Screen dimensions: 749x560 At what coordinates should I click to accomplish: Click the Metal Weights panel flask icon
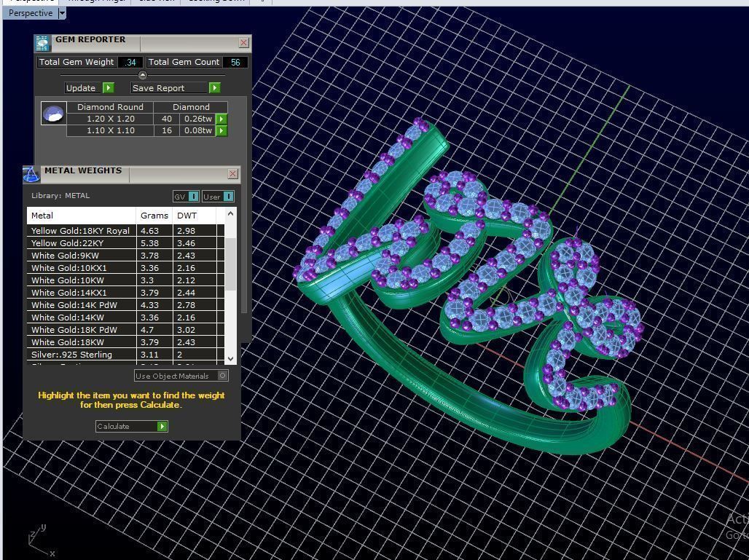point(31,175)
